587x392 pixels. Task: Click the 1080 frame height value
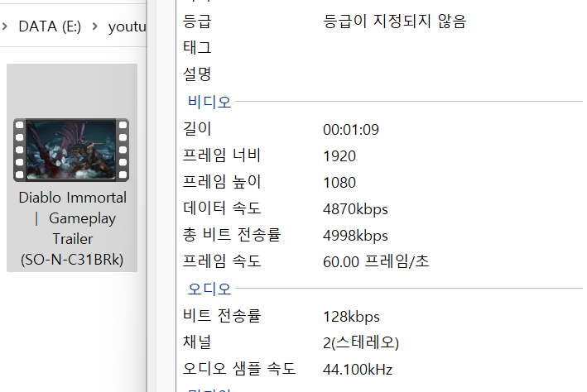pyautogui.click(x=339, y=183)
